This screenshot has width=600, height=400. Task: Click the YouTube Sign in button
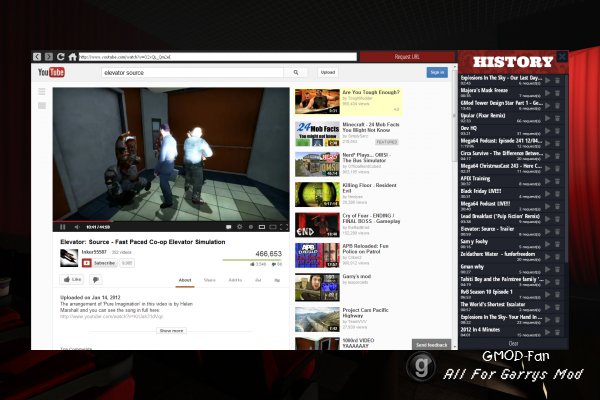pos(437,72)
